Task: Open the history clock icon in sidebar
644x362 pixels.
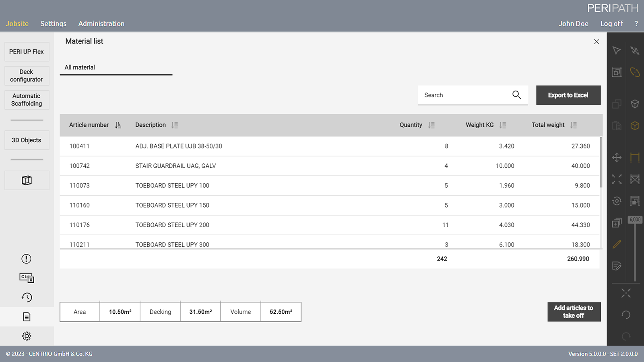Action: [x=27, y=297]
